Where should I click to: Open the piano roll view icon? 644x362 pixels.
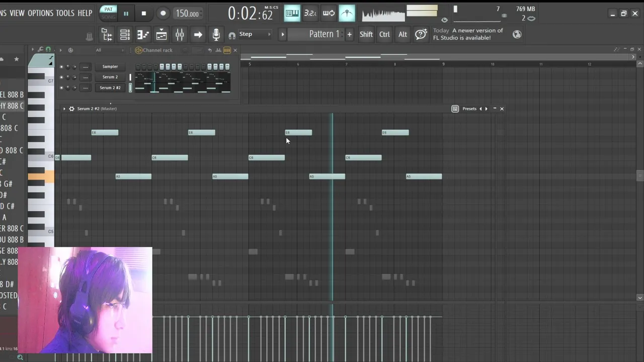coord(143,34)
